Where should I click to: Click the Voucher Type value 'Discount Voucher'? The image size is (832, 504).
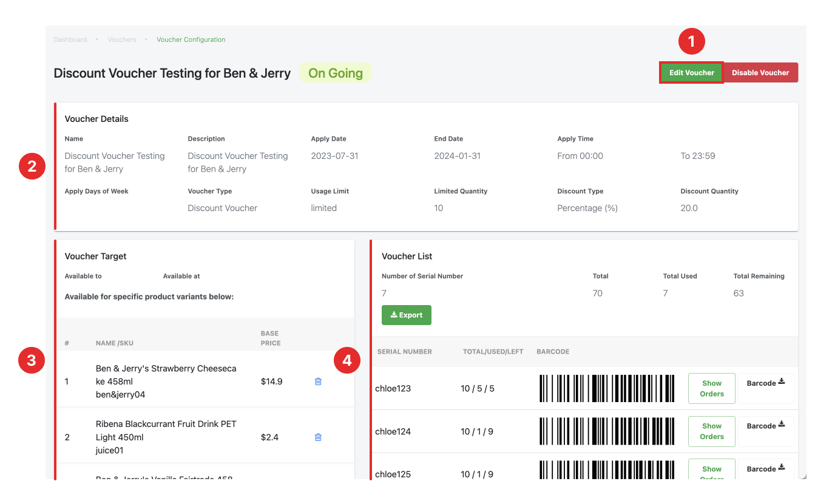[x=223, y=208]
